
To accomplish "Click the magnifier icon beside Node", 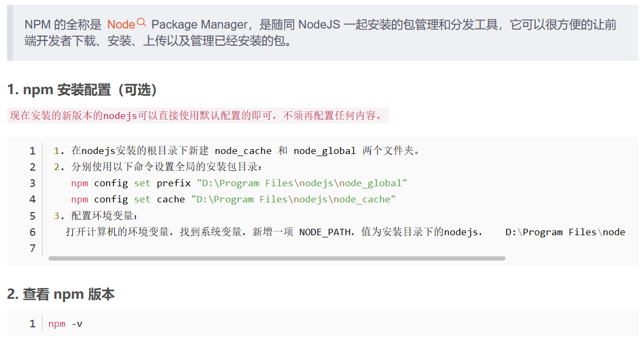I will (x=142, y=23).
